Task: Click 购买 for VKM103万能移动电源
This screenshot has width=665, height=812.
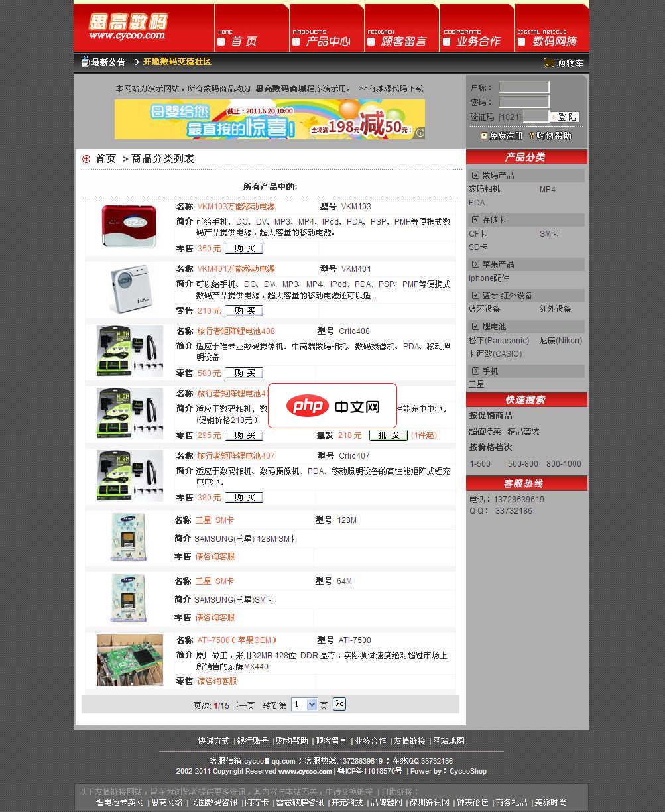Action: tap(244, 248)
